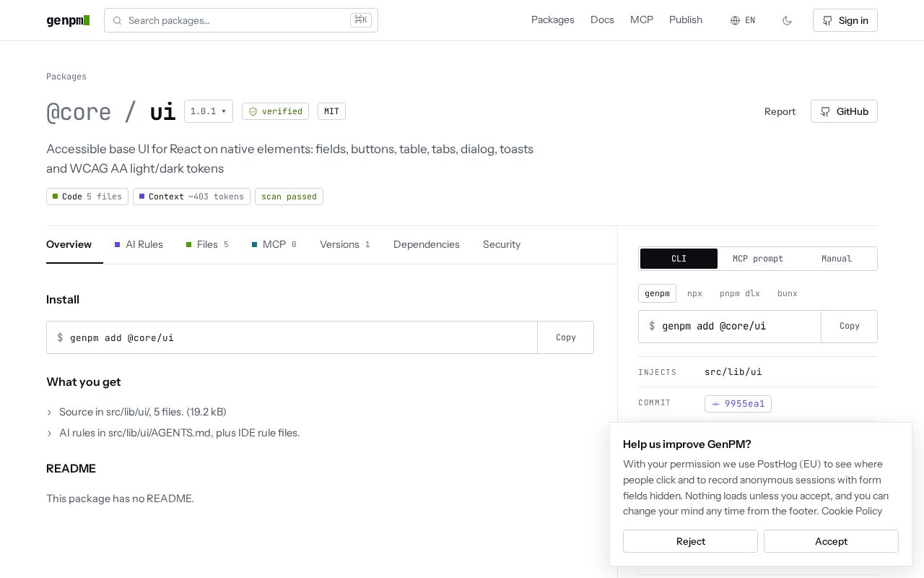Toggle dark mode moon icon
This screenshot has height=578, width=924.
787,20
